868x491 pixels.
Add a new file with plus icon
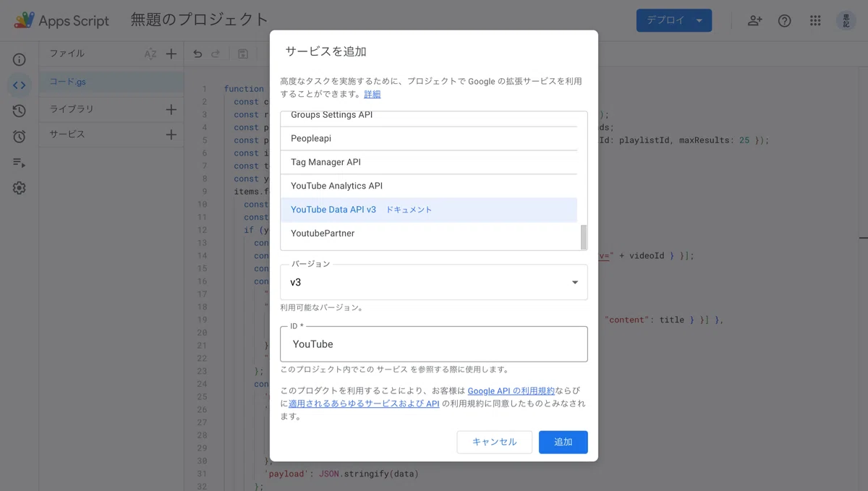tap(171, 54)
